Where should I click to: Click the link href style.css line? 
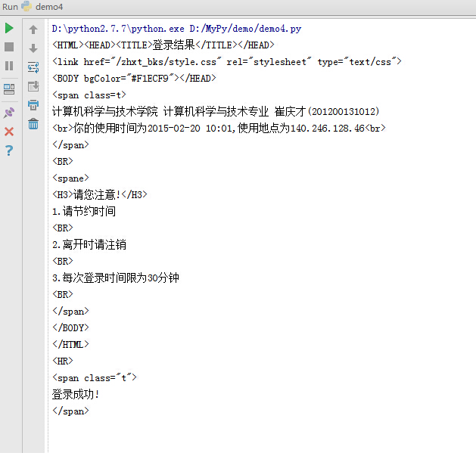coord(226,62)
